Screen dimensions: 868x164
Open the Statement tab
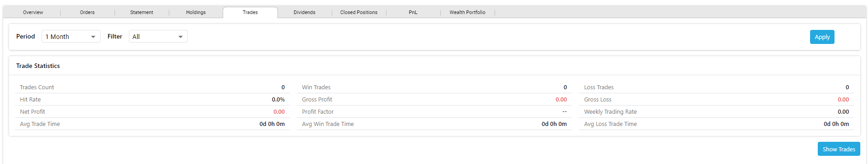[142, 12]
